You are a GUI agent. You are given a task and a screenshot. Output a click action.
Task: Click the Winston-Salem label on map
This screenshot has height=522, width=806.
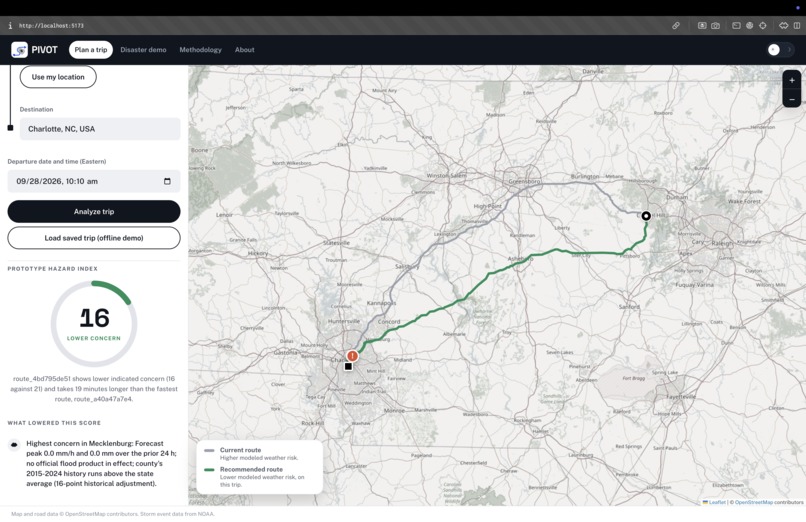[x=447, y=175]
